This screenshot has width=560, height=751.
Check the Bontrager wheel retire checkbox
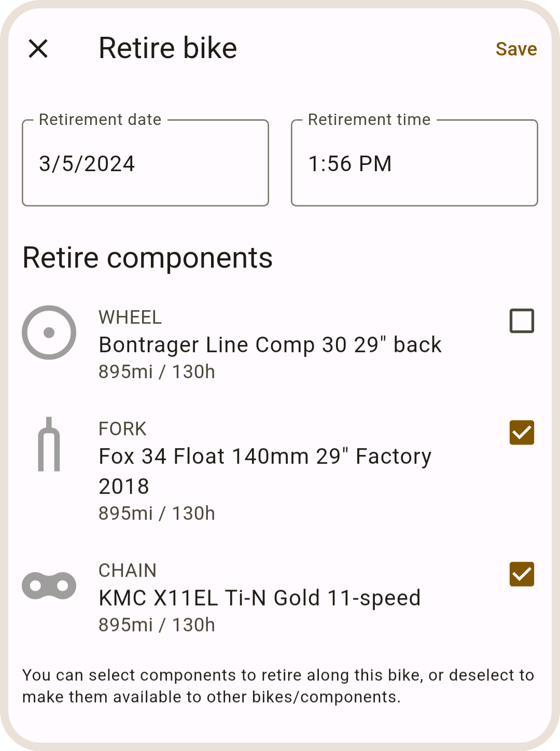(x=522, y=321)
